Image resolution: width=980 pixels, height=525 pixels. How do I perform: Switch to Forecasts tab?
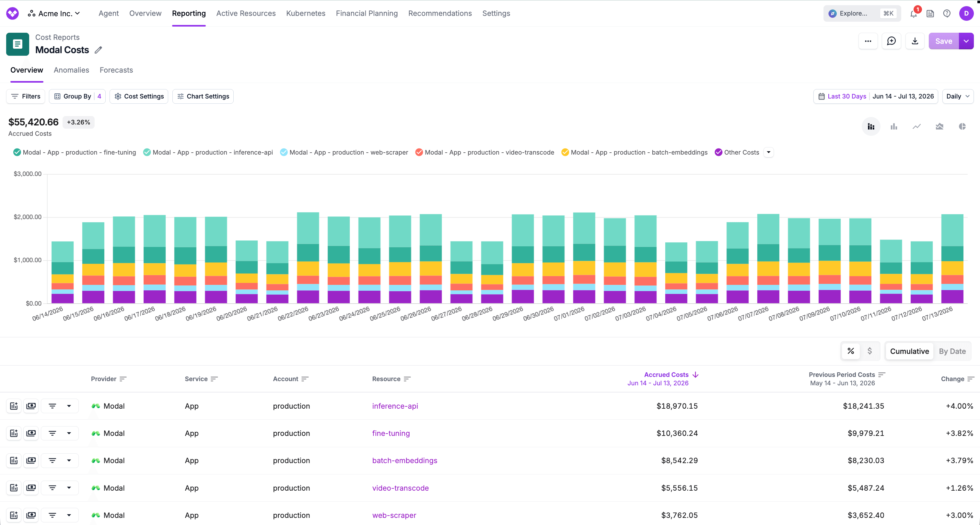[x=116, y=70]
